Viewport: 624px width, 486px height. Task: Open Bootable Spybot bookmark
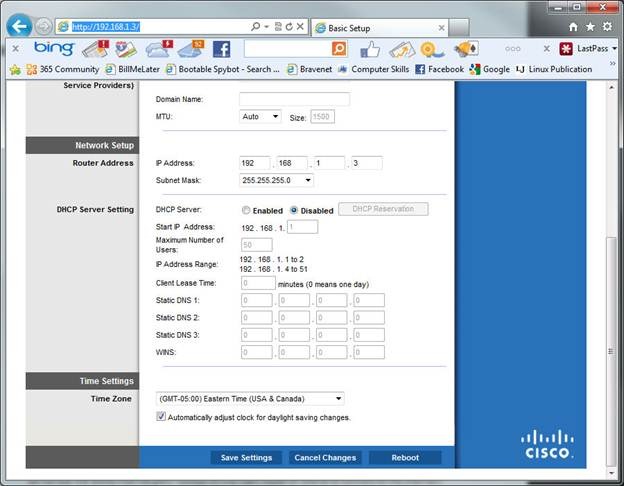click(222, 69)
